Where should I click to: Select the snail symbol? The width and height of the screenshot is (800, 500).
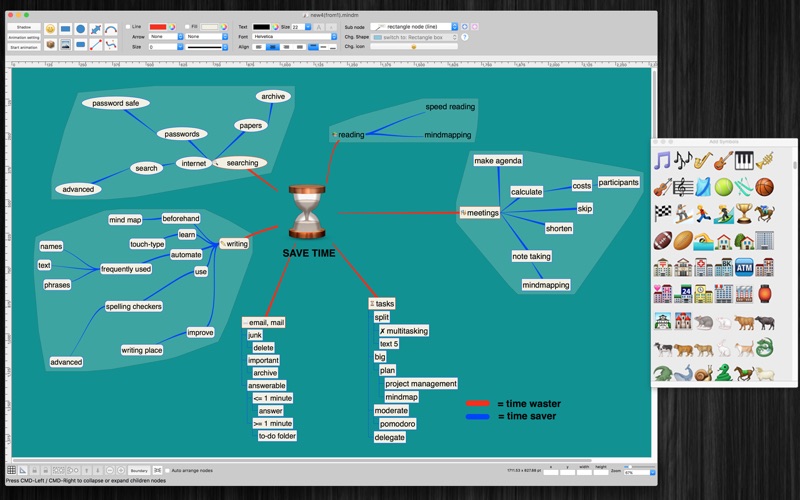click(703, 373)
